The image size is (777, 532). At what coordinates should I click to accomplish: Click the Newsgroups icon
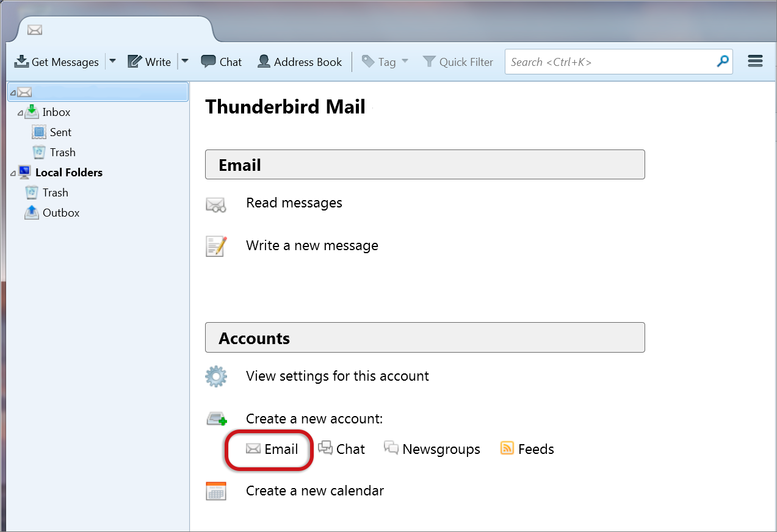point(391,448)
